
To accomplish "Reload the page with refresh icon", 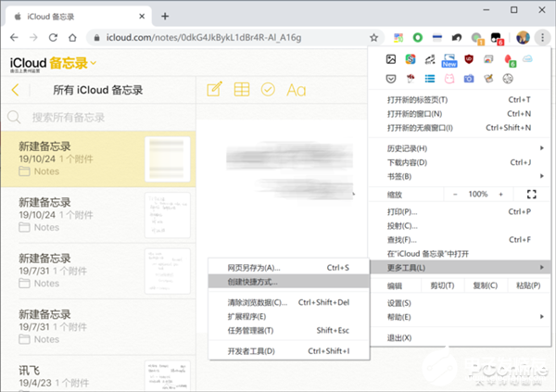I will 57,38.
